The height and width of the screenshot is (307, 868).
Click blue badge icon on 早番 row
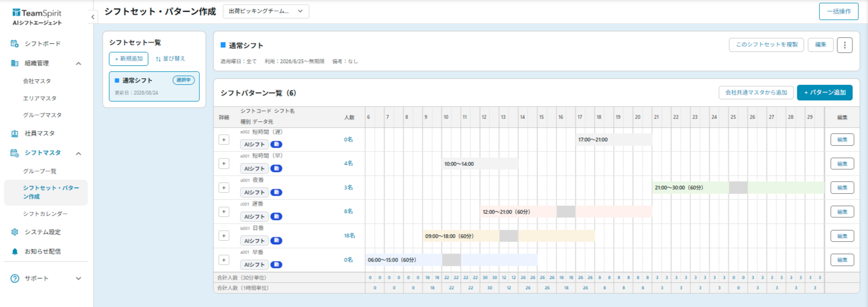click(x=276, y=264)
